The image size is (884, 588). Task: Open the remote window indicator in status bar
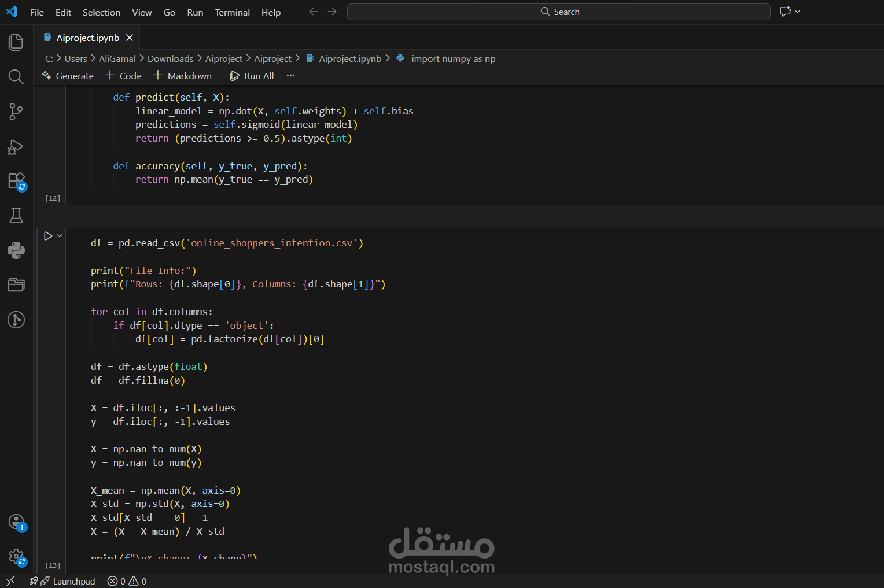pyautogui.click(x=10, y=581)
